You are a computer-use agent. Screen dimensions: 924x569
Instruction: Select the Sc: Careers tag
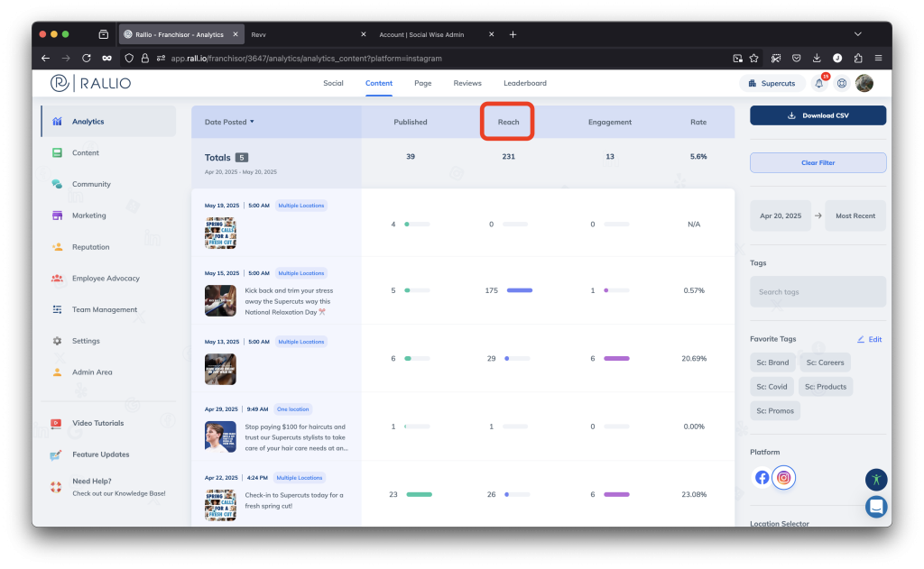[x=825, y=363]
